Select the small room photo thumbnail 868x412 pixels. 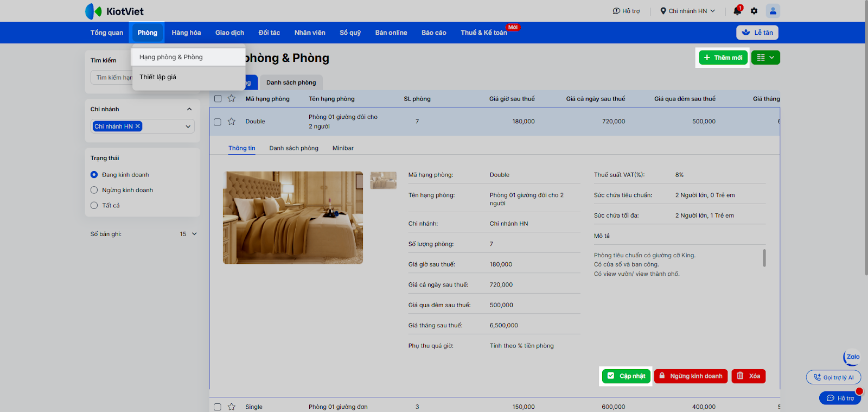(383, 180)
